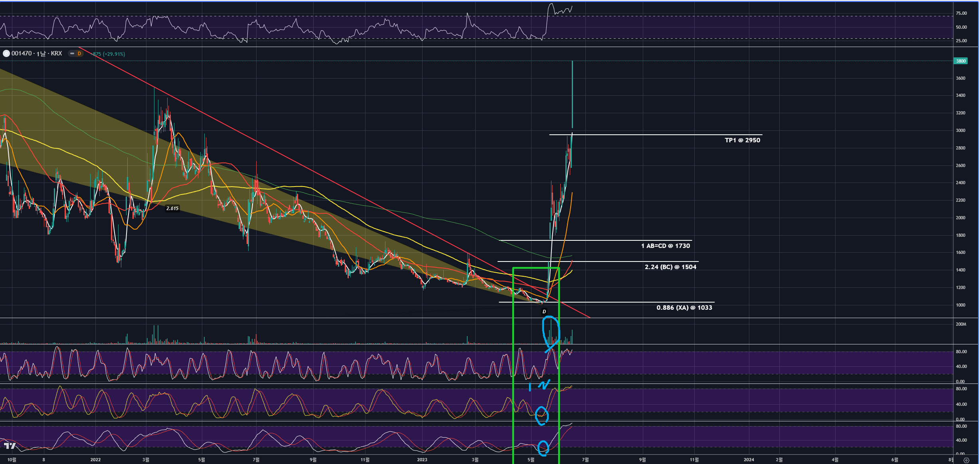Click the 75.00 level on RSI scale
Screen dimensions: 980x464
tap(961, 13)
